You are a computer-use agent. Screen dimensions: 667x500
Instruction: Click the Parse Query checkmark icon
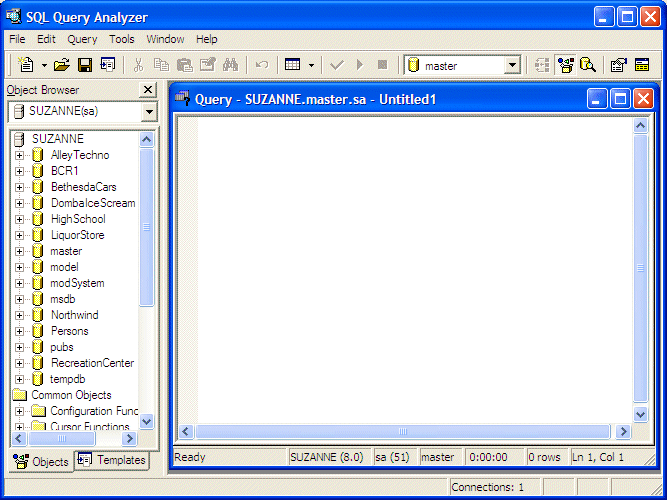pyautogui.click(x=337, y=65)
